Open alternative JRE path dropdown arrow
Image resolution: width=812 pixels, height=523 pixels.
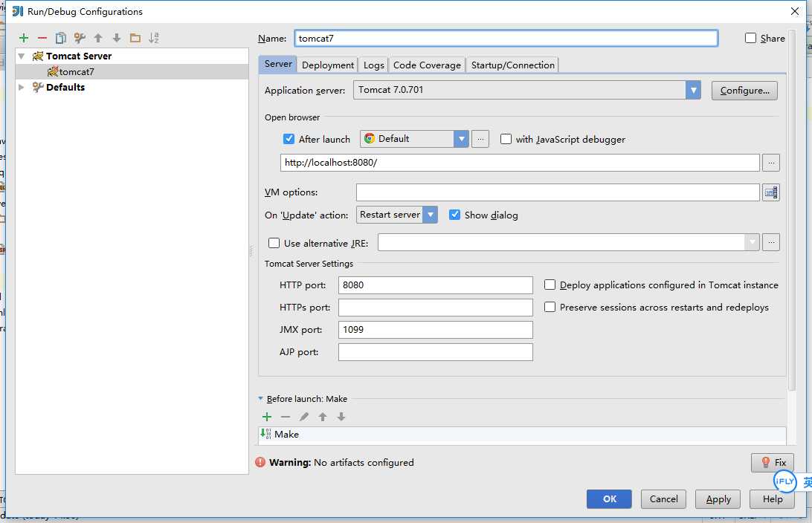[x=752, y=242]
